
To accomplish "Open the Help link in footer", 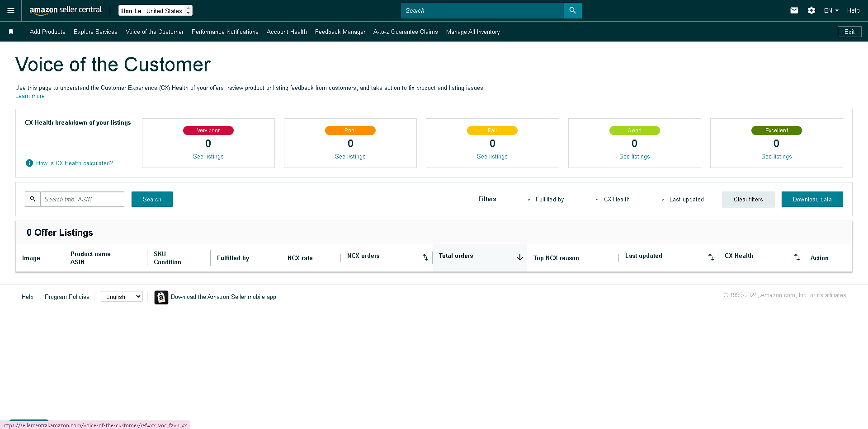I will coord(28,297).
